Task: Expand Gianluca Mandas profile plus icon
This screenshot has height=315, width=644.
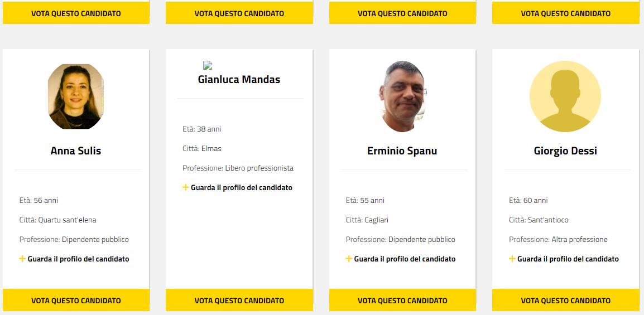Action: [x=186, y=187]
